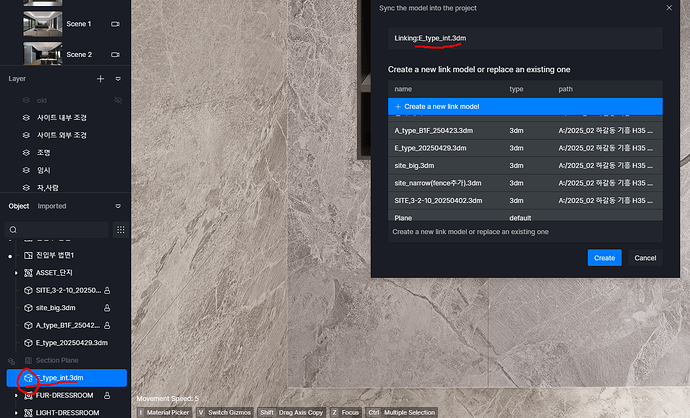Click the Section Plane item
Image resolution: width=690 pixels, height=418 pixels.
[x=57, y=360]
